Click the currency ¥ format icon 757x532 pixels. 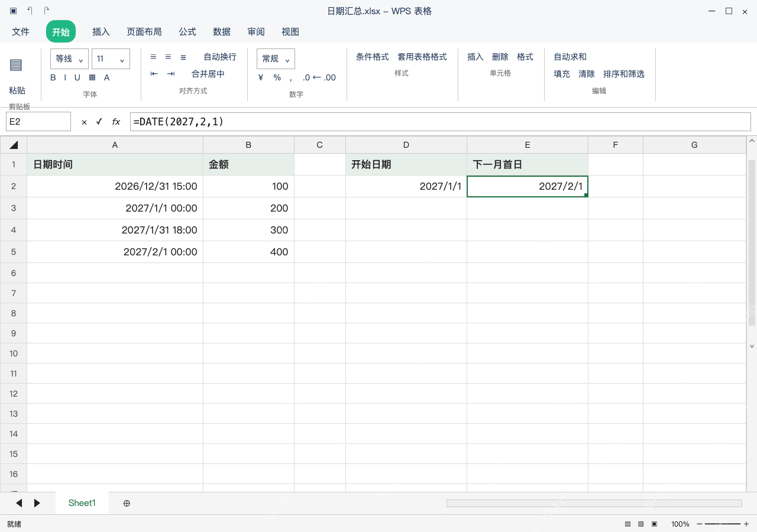pyautogui.click(x=261, y=77)
